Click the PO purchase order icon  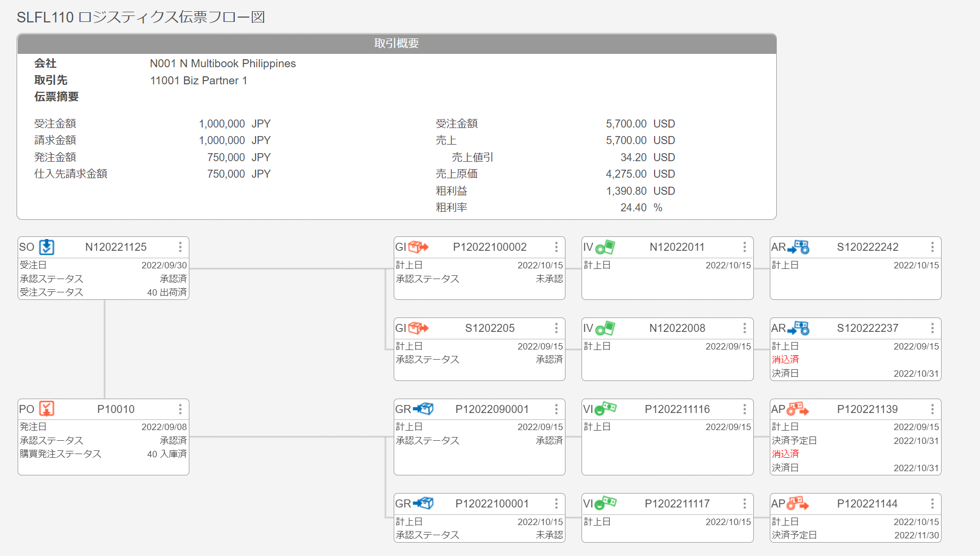[x=47, y=409]
